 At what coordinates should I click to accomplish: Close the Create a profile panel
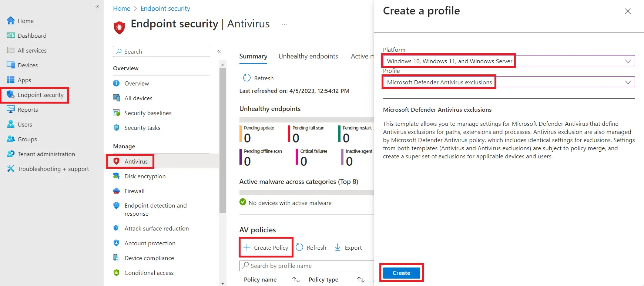pos(628,11)
